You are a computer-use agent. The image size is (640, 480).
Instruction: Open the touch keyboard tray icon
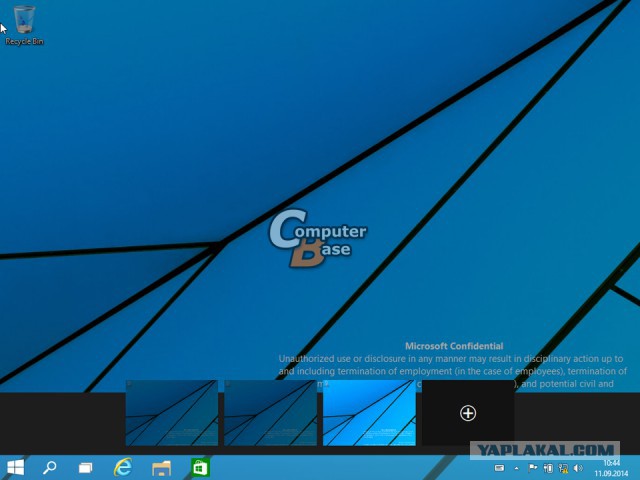pos(499,468)
